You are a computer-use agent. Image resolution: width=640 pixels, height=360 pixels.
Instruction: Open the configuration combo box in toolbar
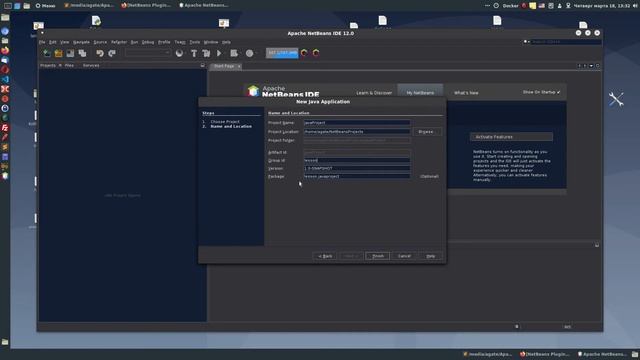click(x=148, y=53)
